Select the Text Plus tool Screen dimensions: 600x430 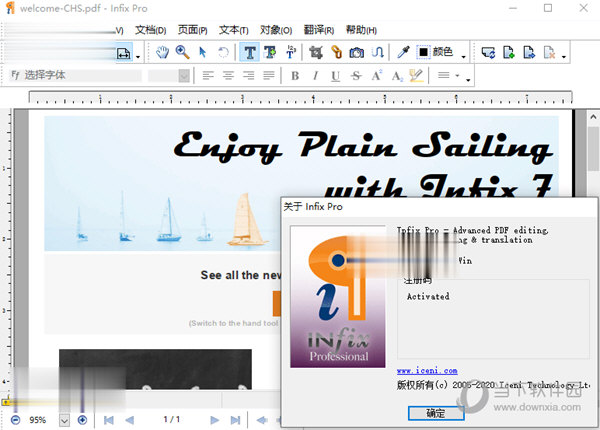click(270, 52)
